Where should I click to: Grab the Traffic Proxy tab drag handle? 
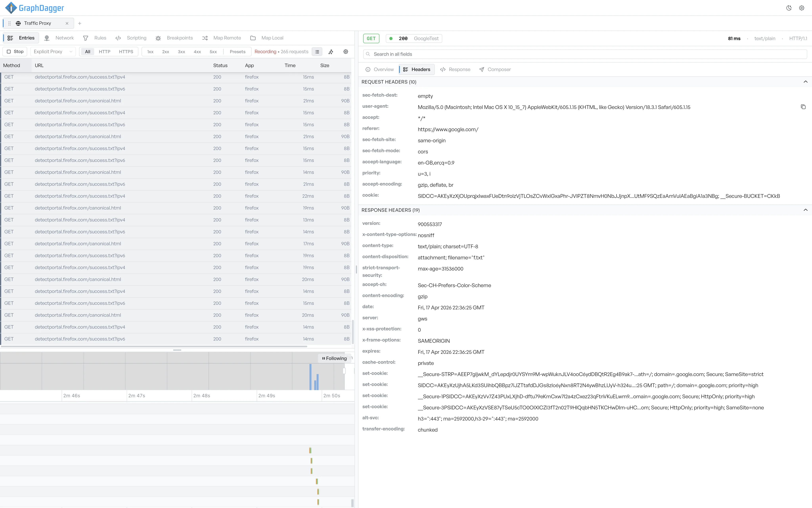[9, 23]
